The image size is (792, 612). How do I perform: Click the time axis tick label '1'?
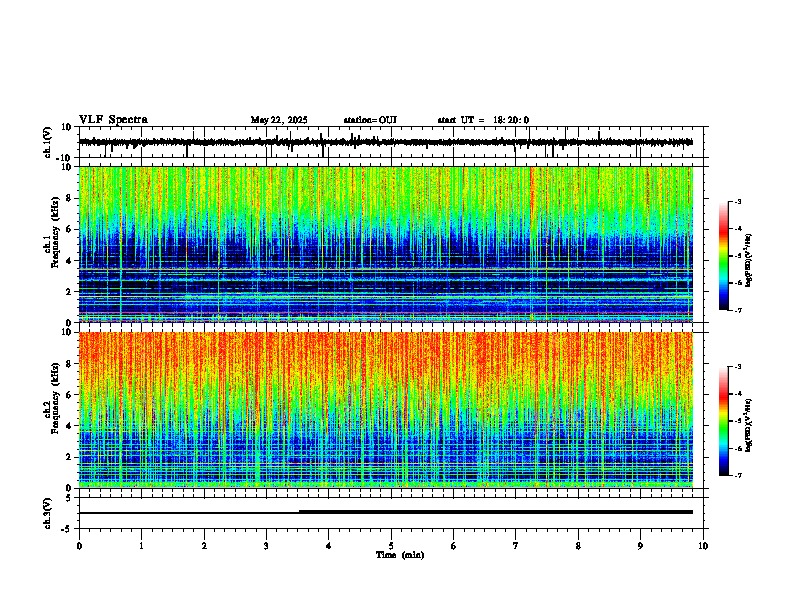(x=141, y=546)
